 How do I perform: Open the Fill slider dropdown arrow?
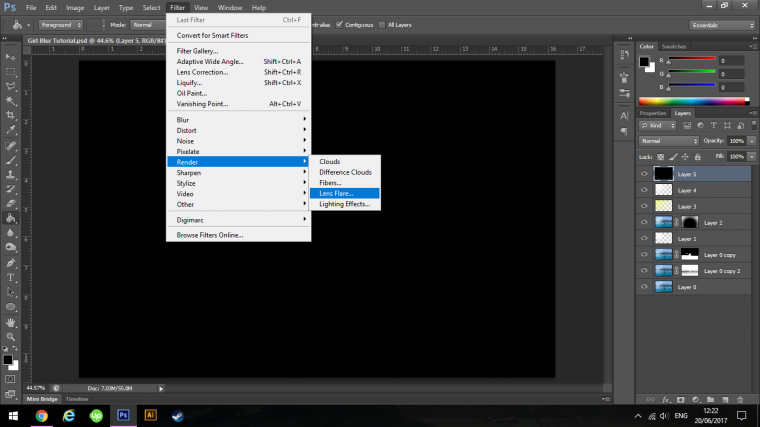click(x=752, y=157)
